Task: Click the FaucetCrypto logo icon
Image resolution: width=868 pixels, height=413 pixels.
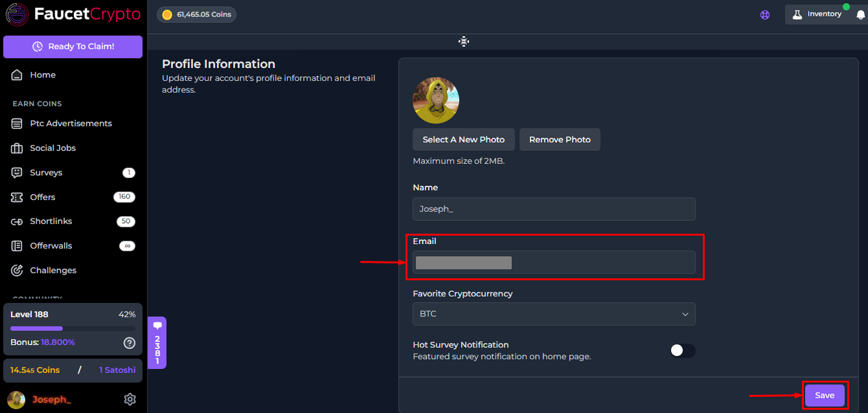Action: [x=17, y=14]
